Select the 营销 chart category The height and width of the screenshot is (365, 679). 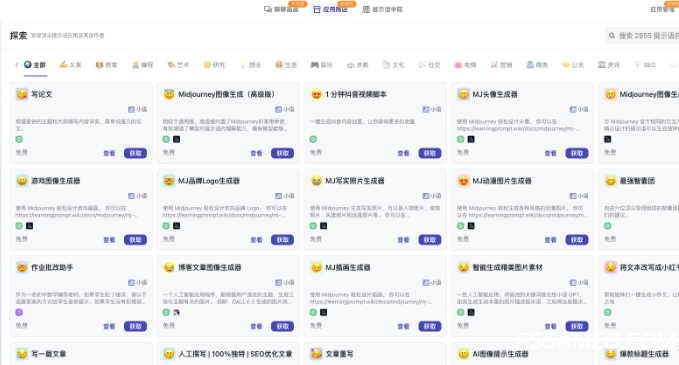pos(501,65)
